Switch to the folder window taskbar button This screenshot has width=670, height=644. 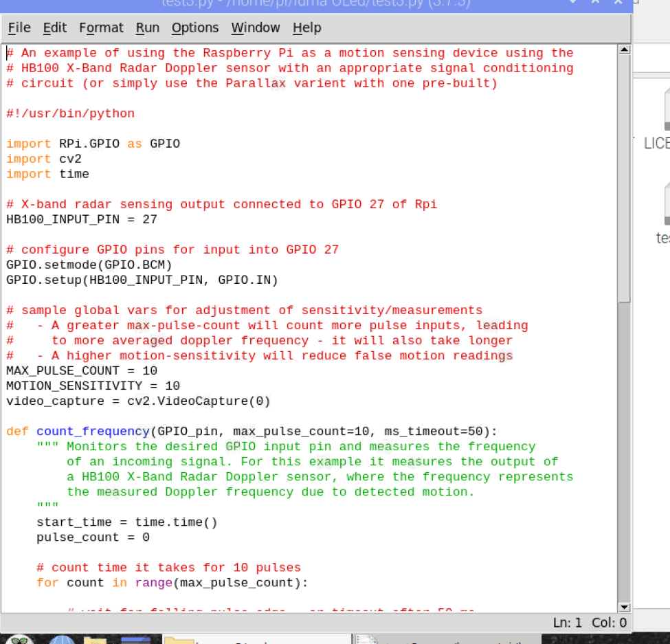click(x=227, y=640)
